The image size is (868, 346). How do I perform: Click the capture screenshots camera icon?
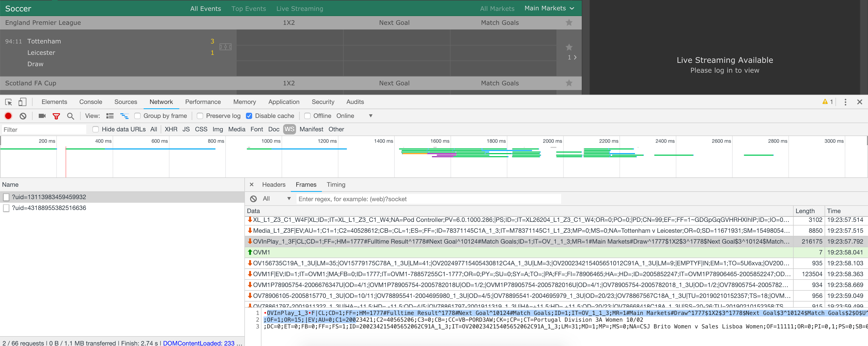[42, 116]
